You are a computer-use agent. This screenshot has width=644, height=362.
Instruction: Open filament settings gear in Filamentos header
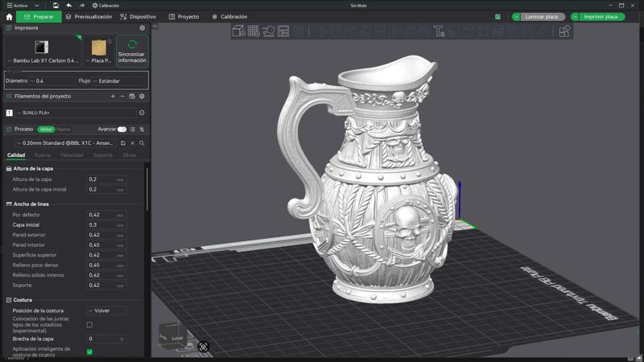pos(142,96)
